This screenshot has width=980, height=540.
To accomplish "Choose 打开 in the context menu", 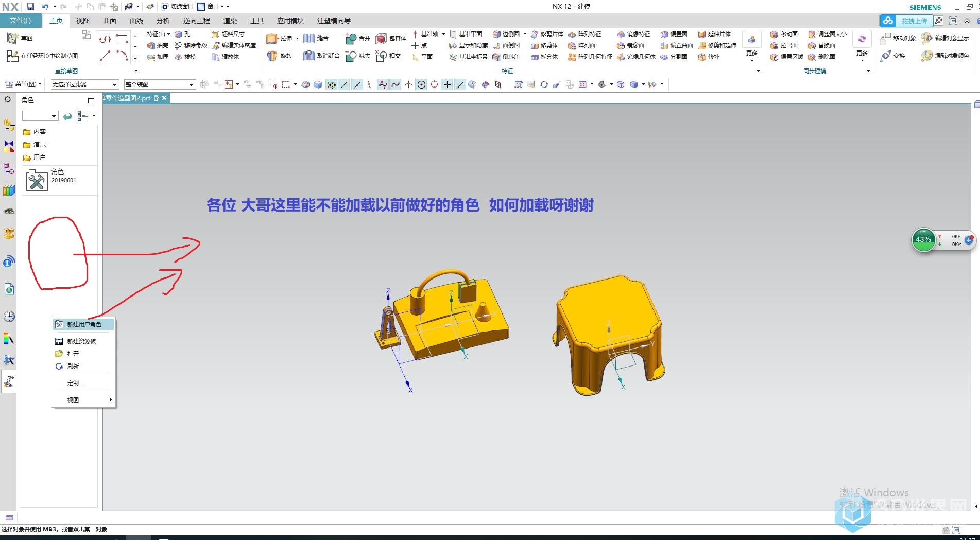I will click(84, 354).
